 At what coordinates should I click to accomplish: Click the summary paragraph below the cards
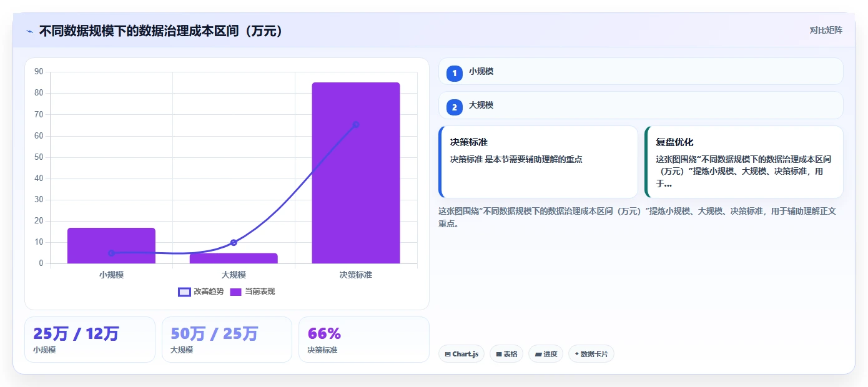click(x=638, y=217)
